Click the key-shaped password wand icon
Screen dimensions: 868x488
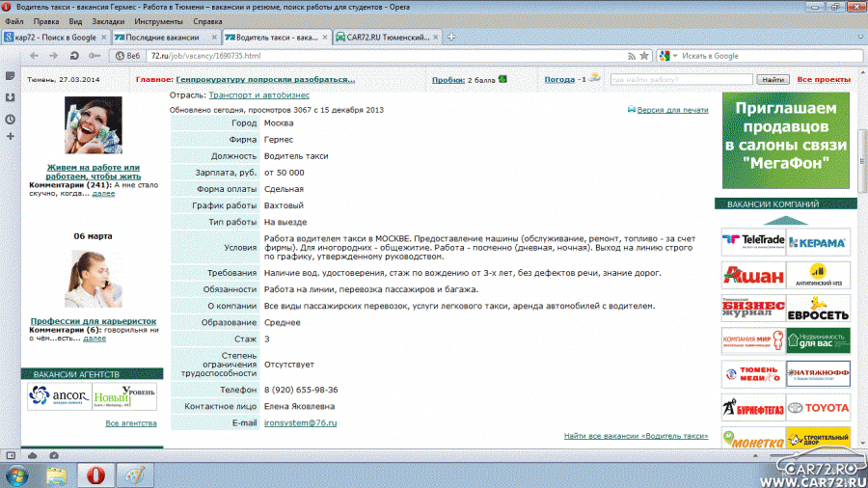coord(95,56)
